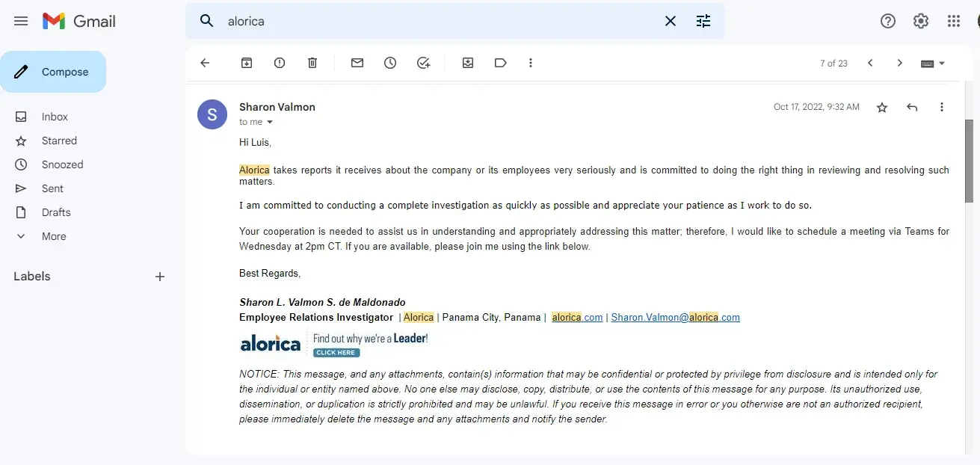Reply to Sharon Valmon's message

912,108
